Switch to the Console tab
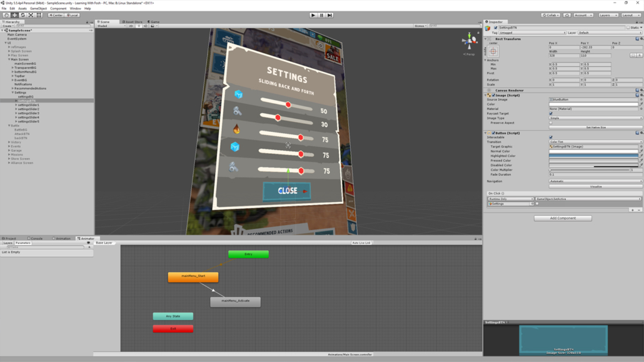 [x=35, y=238]
